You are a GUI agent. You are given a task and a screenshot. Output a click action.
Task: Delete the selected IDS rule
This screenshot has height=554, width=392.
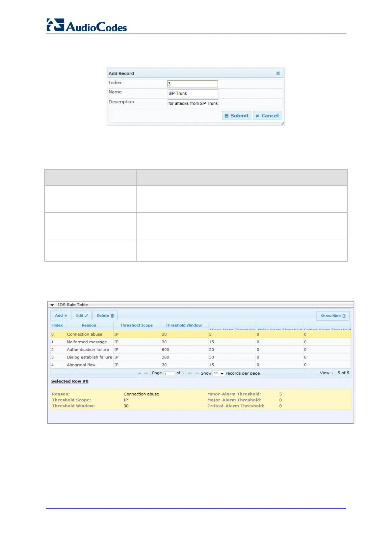tap(105, 315)
